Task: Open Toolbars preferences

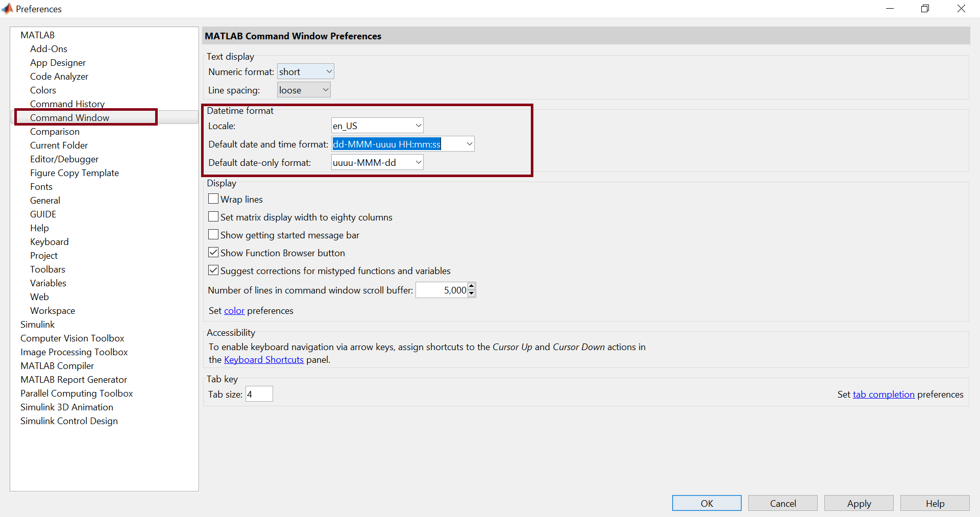Action: [x=47, y=269]
